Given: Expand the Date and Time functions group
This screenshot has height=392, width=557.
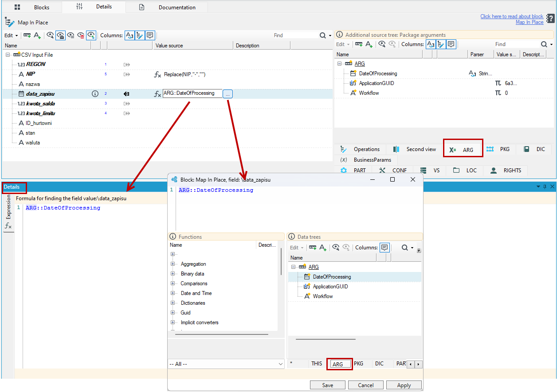Looking at the screenshot, I should click(173, 293).
